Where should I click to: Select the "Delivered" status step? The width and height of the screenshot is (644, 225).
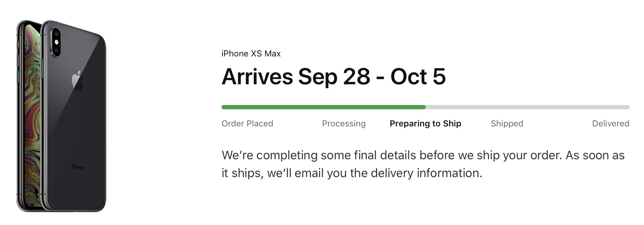click(x=610, y=124)
